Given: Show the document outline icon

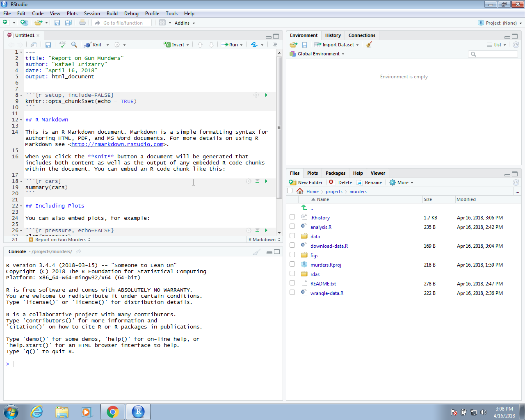Looking at the screenshot, I should pos(275,45).
